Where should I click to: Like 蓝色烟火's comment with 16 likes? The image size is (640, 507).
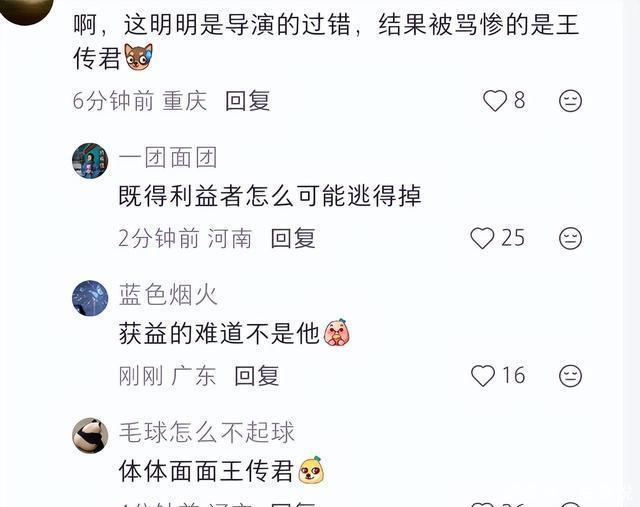(483, 376)
